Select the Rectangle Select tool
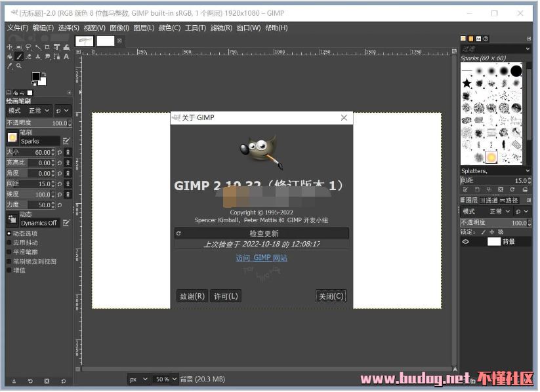 point(19,47)
